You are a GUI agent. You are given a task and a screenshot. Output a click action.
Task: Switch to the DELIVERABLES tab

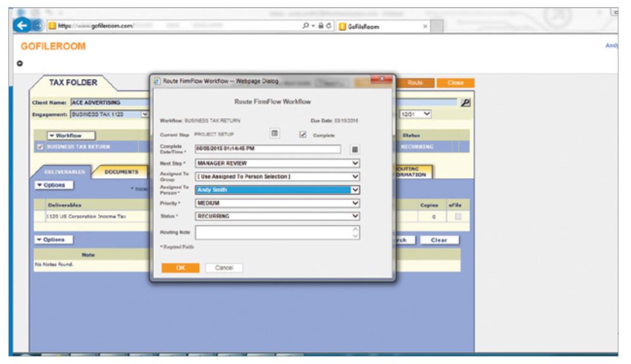tap(65, 172)
